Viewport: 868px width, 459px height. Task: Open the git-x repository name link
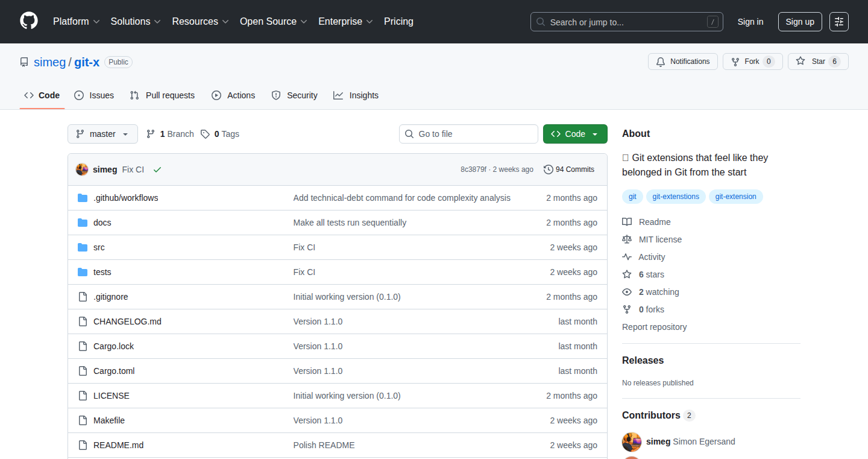point(87,62)
